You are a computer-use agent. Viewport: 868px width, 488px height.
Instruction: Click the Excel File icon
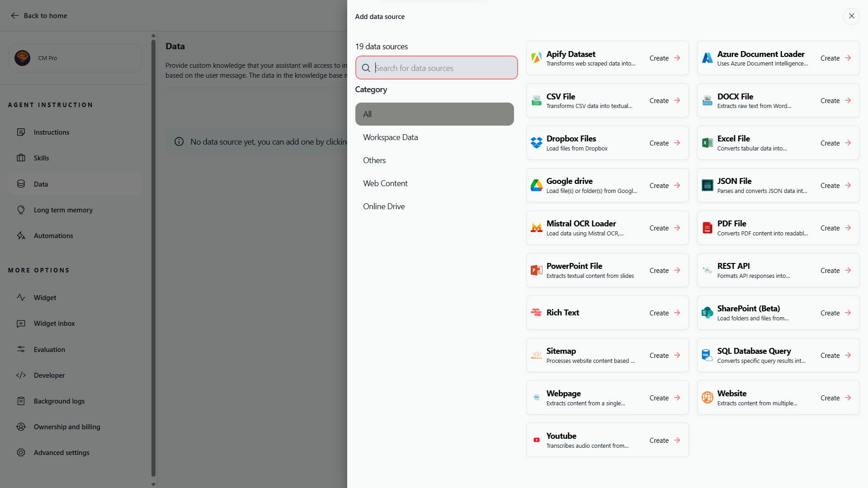click(x=707, y=143)
